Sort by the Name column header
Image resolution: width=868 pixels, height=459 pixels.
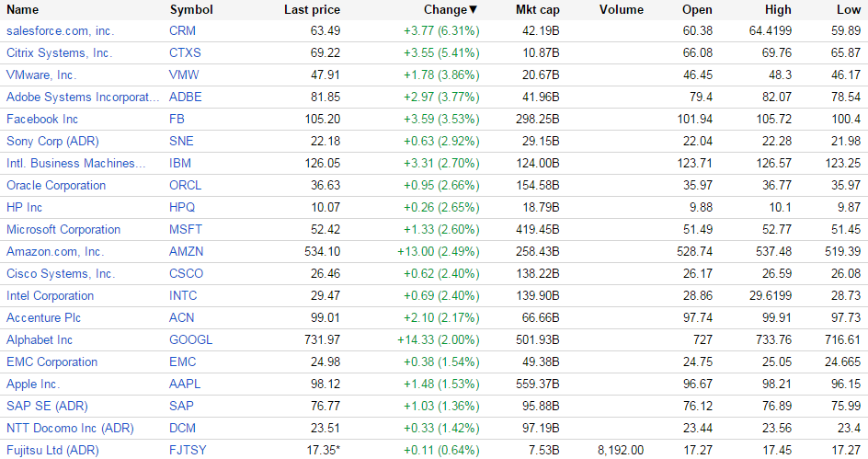(x=23, y=10)
